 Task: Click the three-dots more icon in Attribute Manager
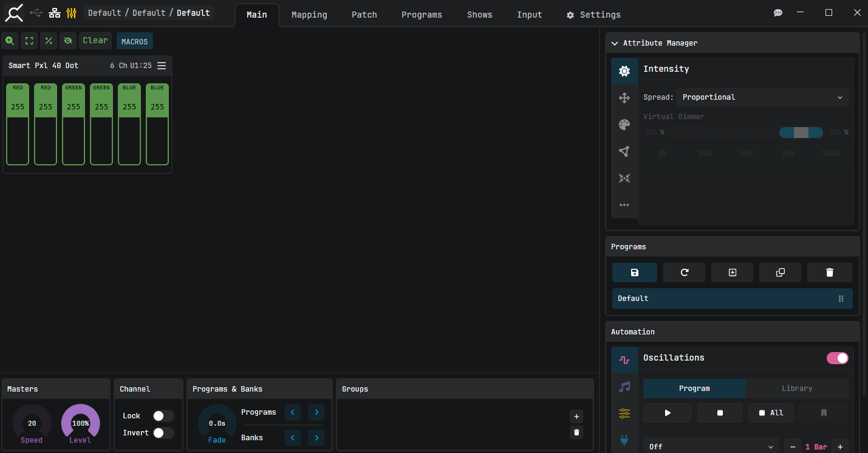click(x=624, y=205)
